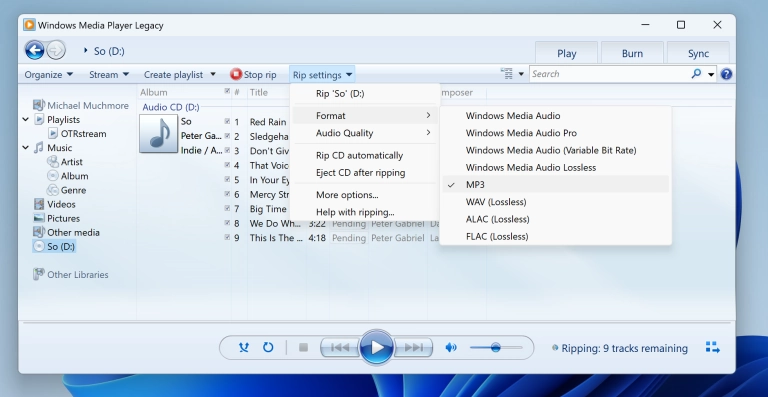Open the Organize dropdown menu
This screenshot has height=397, width=768.
click(48, 74)
